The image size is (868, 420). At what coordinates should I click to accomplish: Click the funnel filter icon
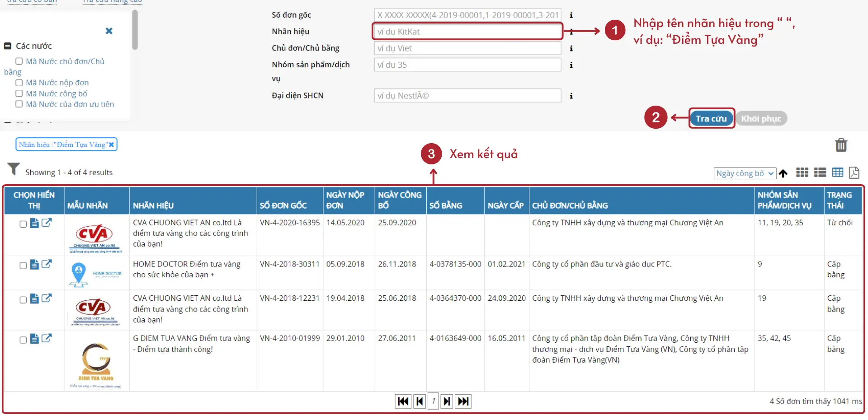click(x=14, y=169)
